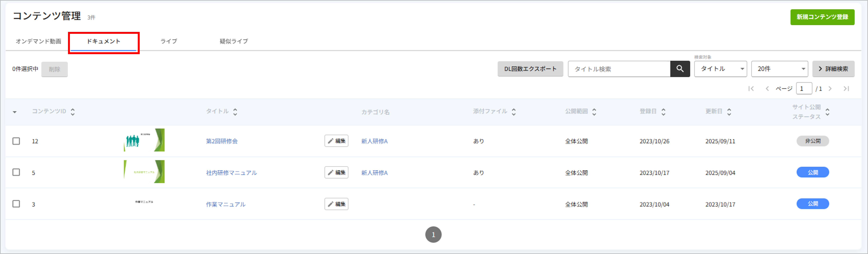868x254 pixels.
Task: Open the 作業マニュアル title link
Action: tap(225, 204)
